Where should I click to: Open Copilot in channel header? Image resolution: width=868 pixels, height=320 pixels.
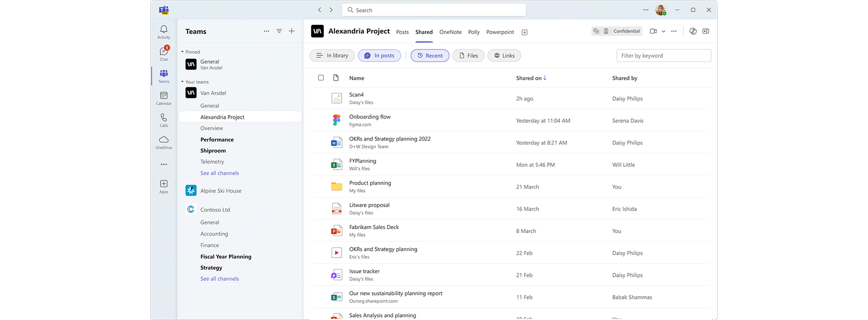(693, 31)
